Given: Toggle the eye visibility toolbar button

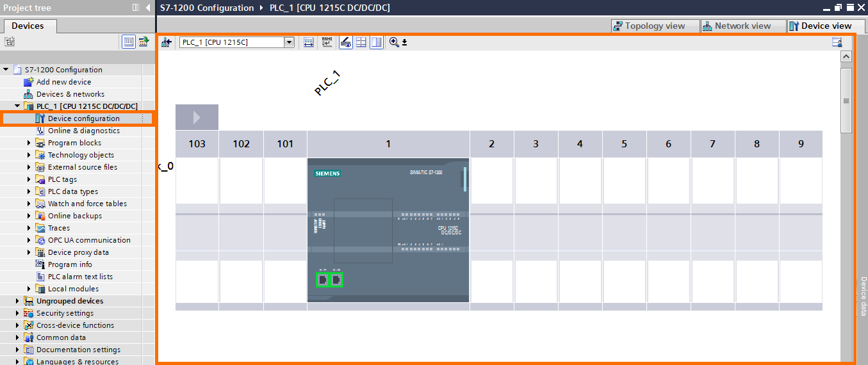Looking at the screenshot, I should (346, 42).
